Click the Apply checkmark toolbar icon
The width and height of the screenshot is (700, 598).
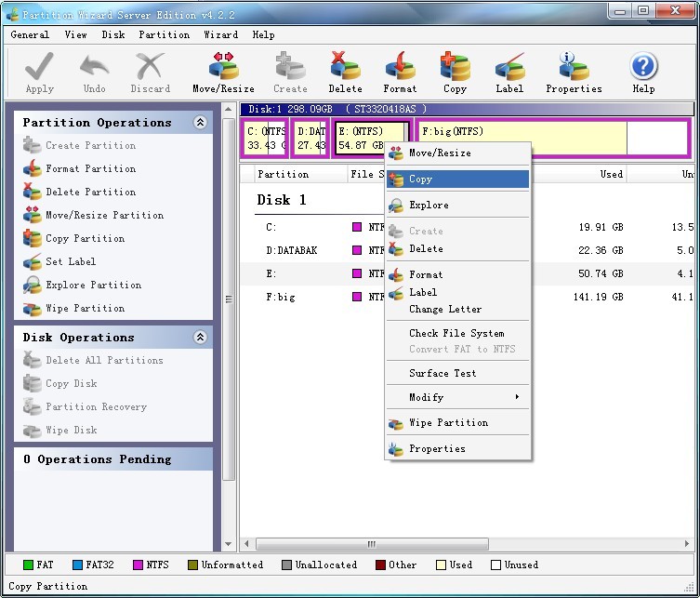(x=40, y=73)
